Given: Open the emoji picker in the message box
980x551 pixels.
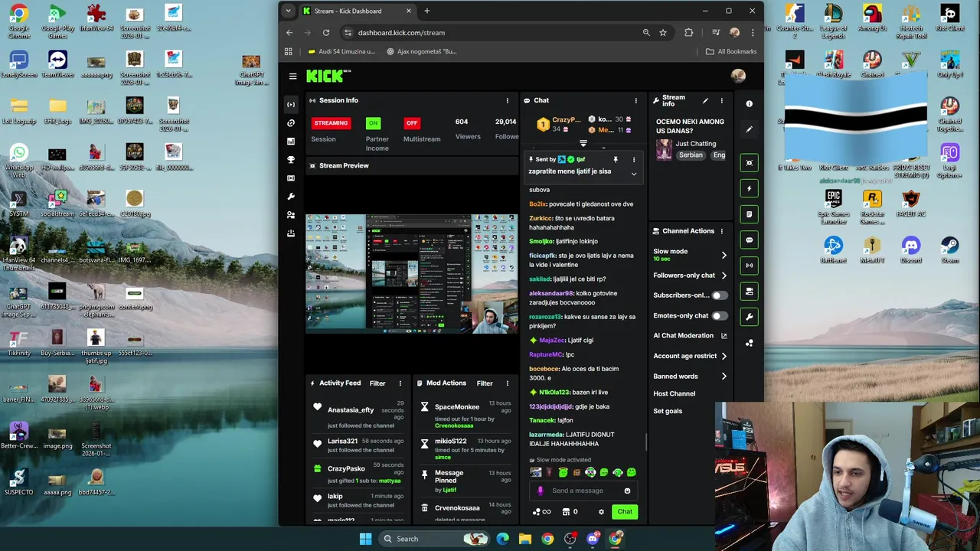Looking at the screenshot, I should pos(627,491).
